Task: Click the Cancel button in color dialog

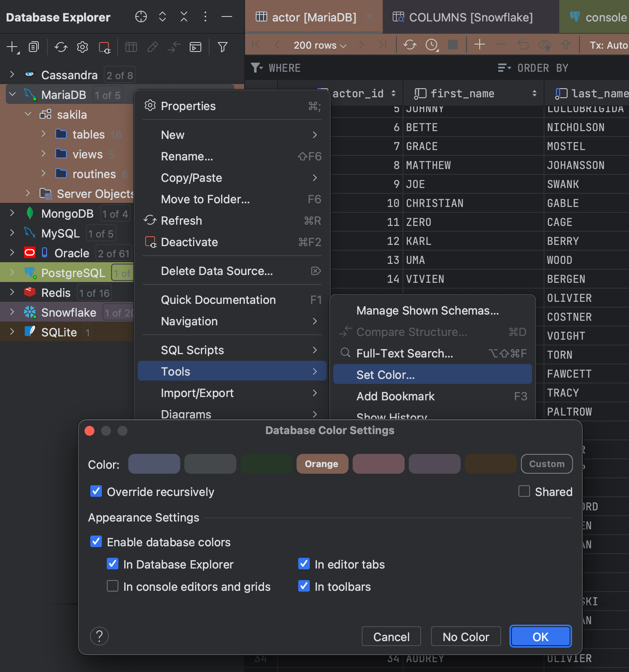Action: pyautogui.click(x=391, y=637)
